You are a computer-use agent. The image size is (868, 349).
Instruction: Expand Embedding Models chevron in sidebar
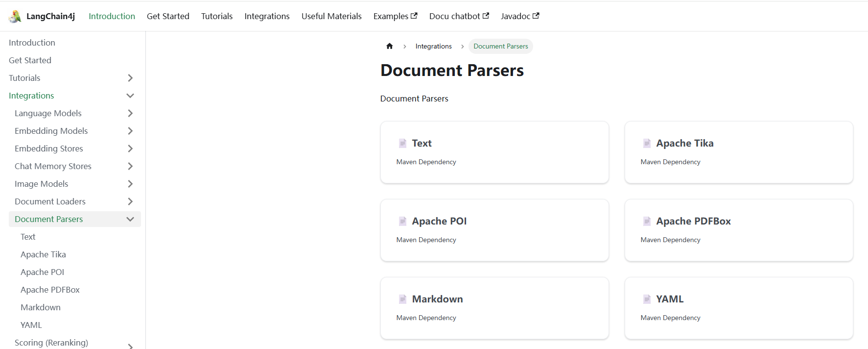coord(130,131)
